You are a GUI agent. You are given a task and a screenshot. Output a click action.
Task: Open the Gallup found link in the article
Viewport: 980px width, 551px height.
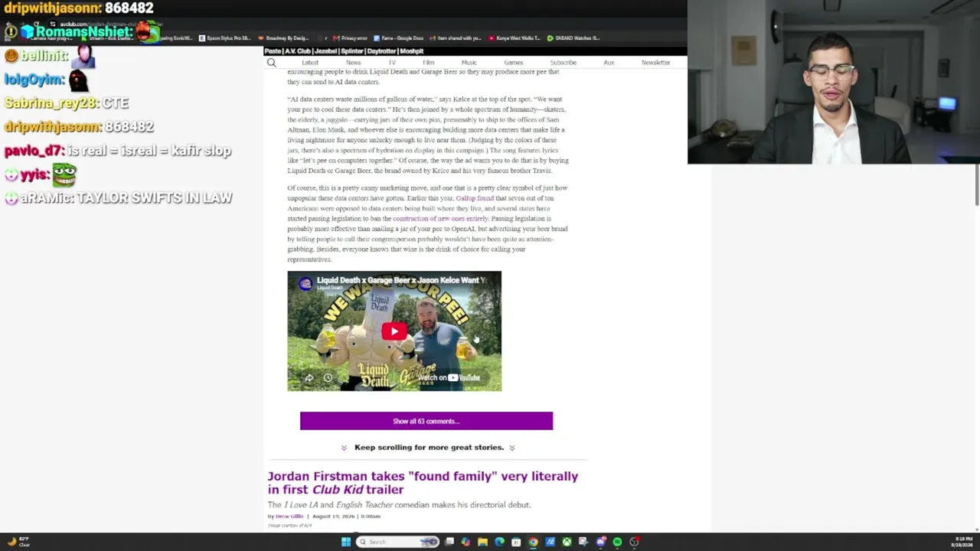click(475, 198)
